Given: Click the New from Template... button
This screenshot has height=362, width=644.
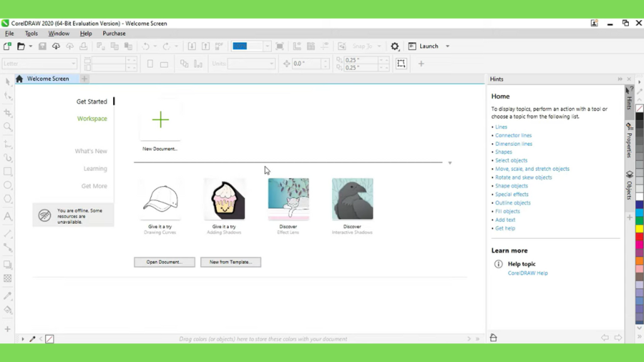Looking at the screenshot, I should [230, 262].
